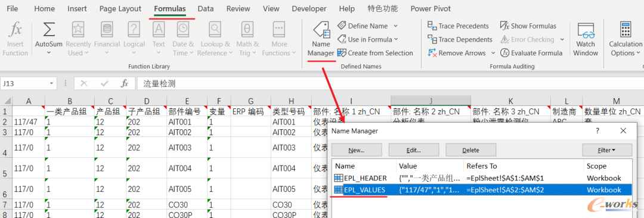Open Text functions menu
The height and width of the screenshot is (218, 644).
[x=159, y=39]
